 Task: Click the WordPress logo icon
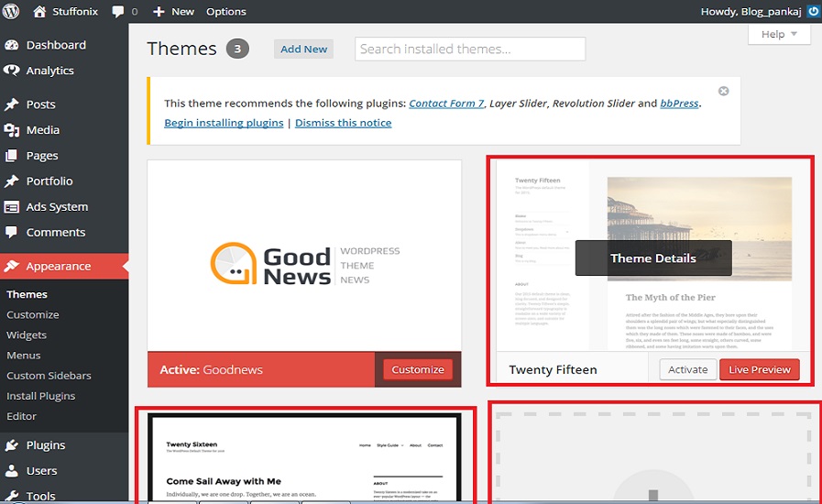(10, 11)
